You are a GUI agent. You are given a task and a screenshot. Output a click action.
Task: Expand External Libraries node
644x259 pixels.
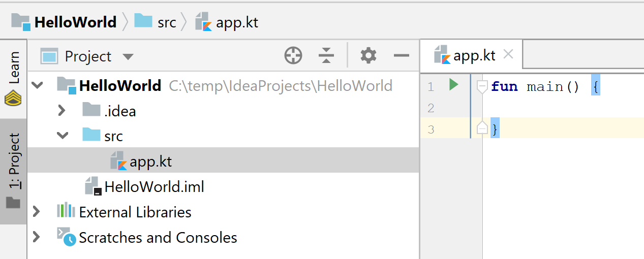pyautogui.click(x=36, y=211)
